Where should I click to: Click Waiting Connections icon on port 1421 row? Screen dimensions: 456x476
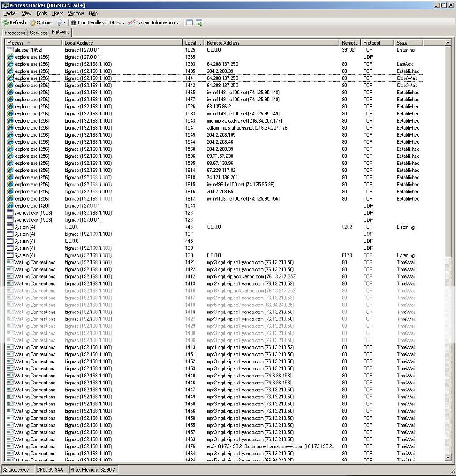tap(10, 262)
